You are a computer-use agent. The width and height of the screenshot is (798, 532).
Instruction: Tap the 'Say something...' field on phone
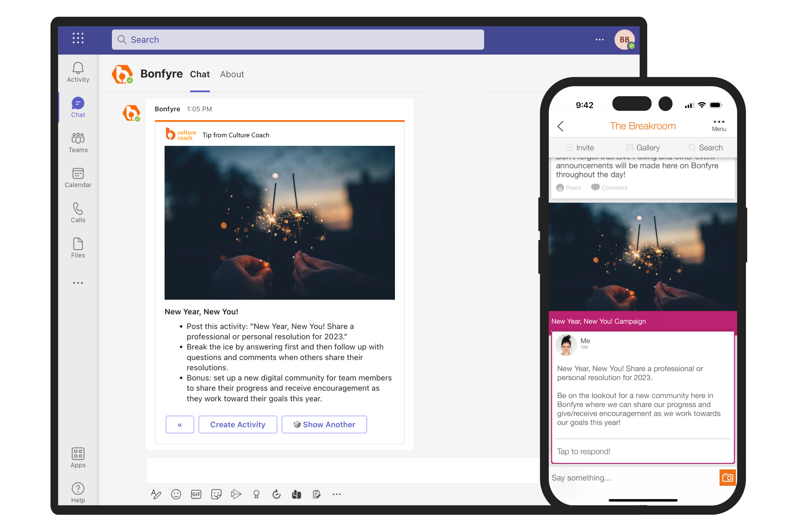pos(634,477)
